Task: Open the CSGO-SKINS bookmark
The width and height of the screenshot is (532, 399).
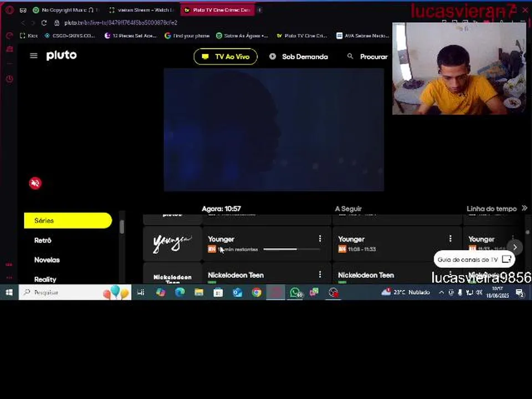Action: (x=70, y=35)
